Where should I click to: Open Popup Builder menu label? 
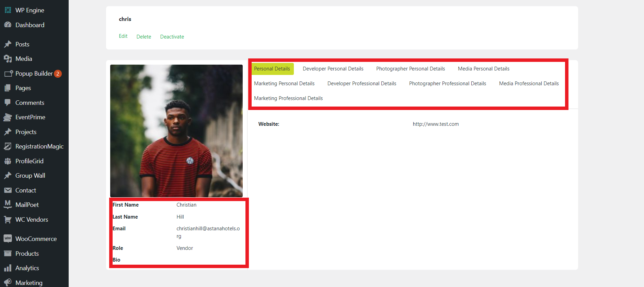(34, 74)
